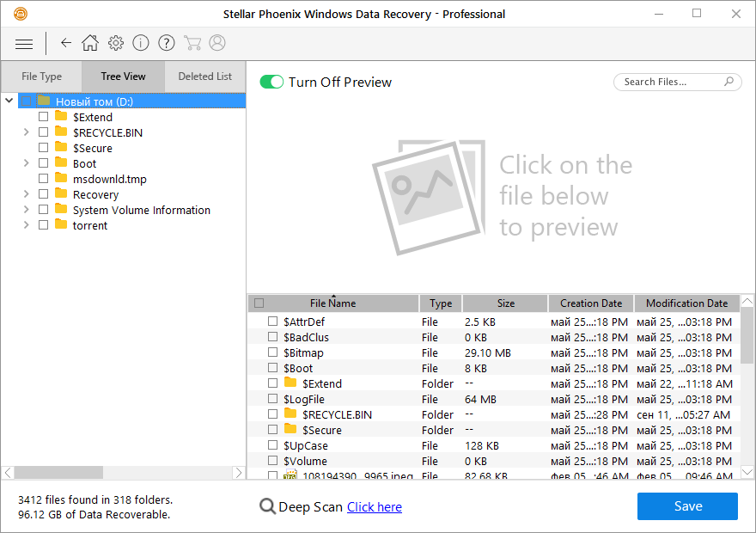Sort by the Creation Date column header

591,303
